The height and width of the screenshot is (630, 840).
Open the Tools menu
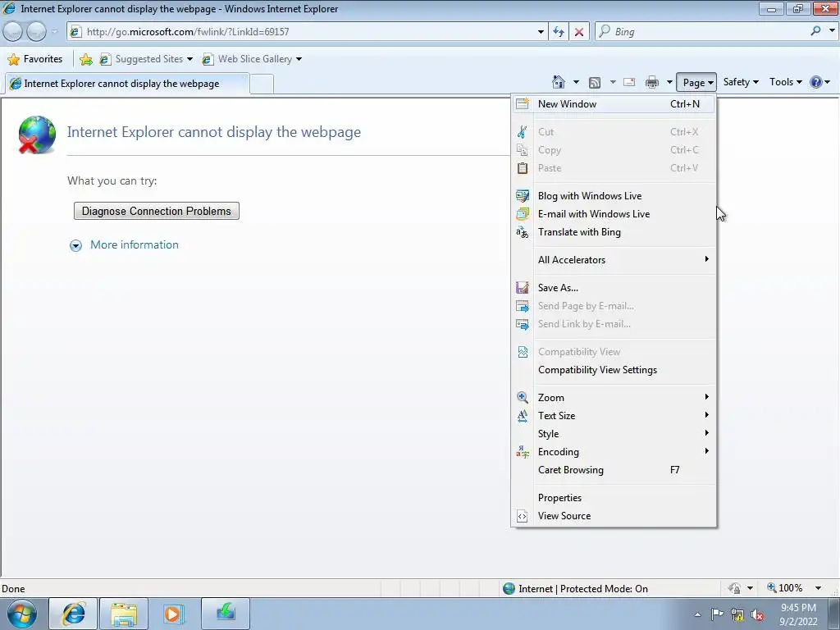click(x=785, y=82)
